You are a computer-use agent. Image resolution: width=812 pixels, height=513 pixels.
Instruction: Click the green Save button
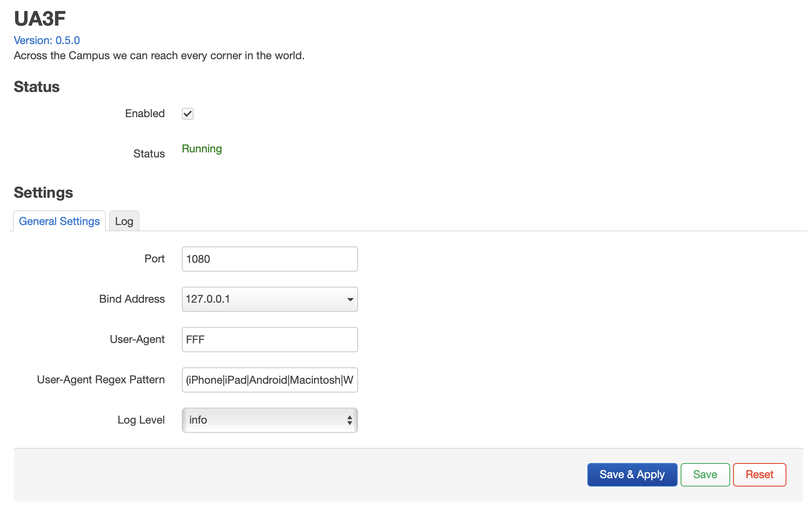point(705,475)
